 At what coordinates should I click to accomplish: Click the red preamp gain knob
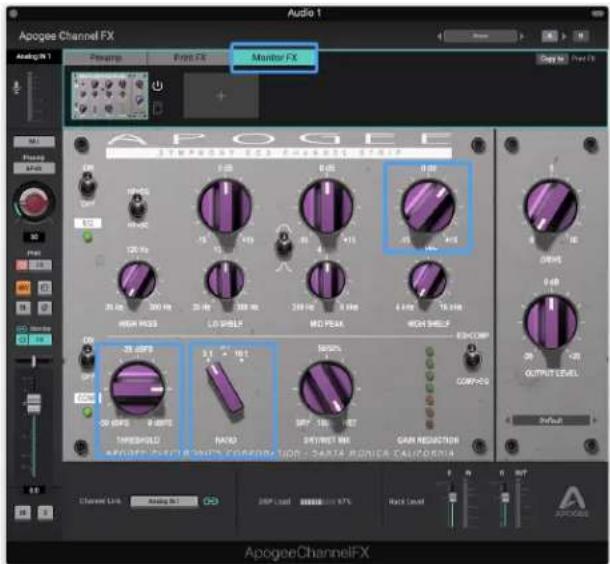(34, 201)
